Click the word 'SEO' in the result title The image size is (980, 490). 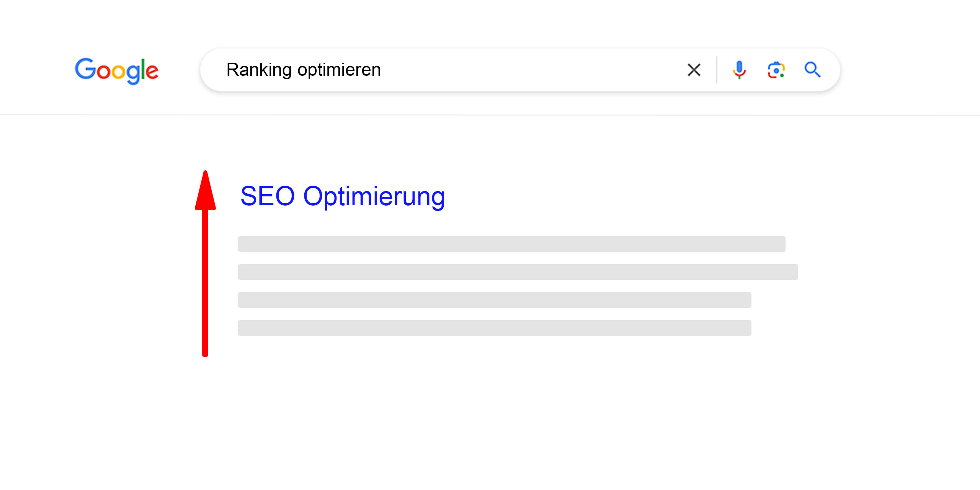pos(268,196)
